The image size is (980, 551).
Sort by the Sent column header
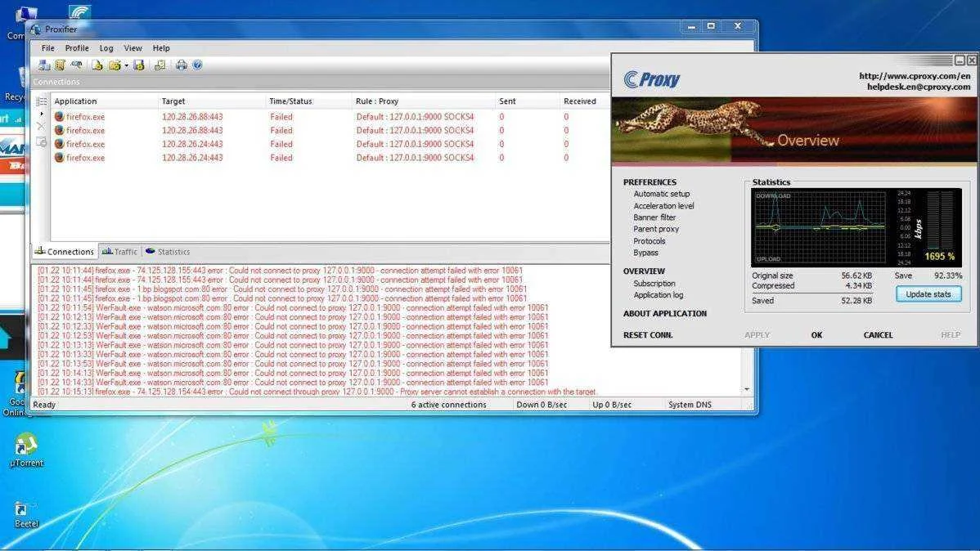click(x=528, y=101)
